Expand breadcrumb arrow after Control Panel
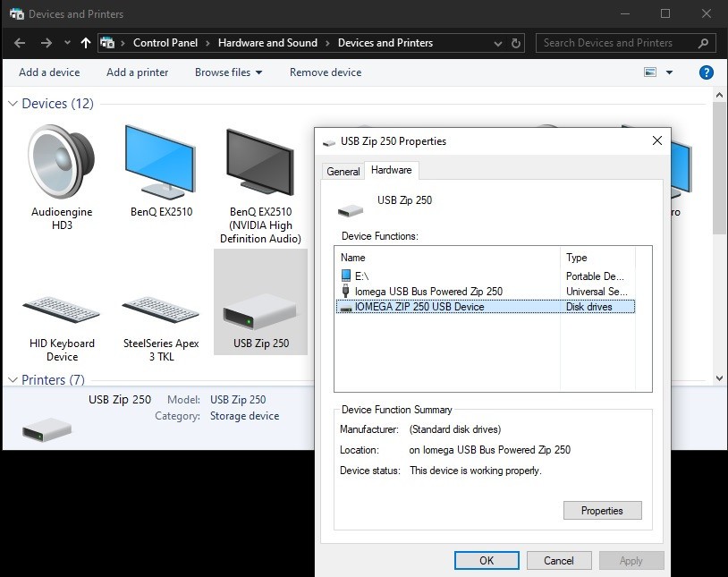 (207, 43)
